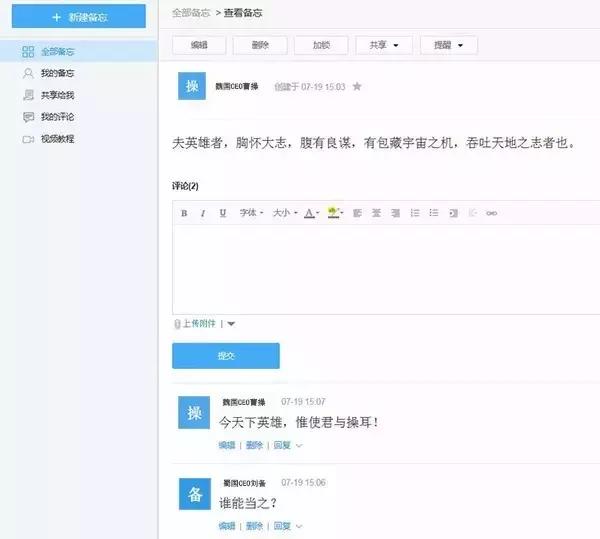
Task: Open the 大小 font size dropdown
Action: pyautogui.click(x=285, y=213)
